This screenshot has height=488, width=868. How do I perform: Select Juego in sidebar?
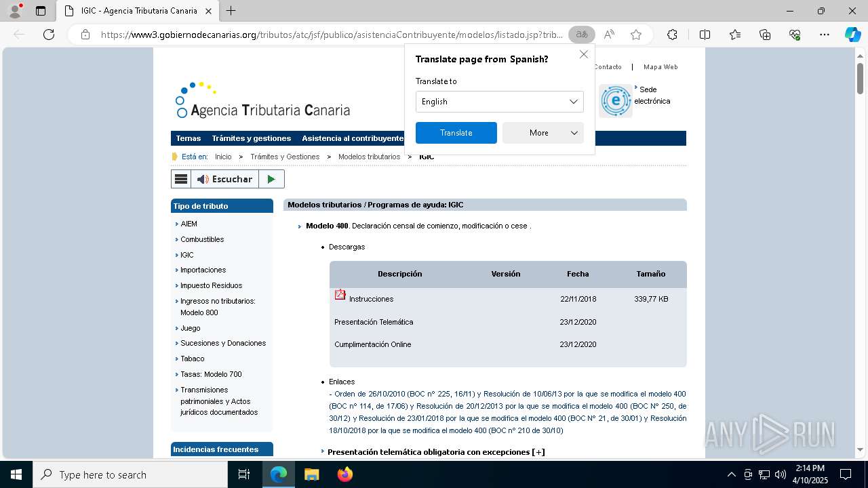point(191,328)
